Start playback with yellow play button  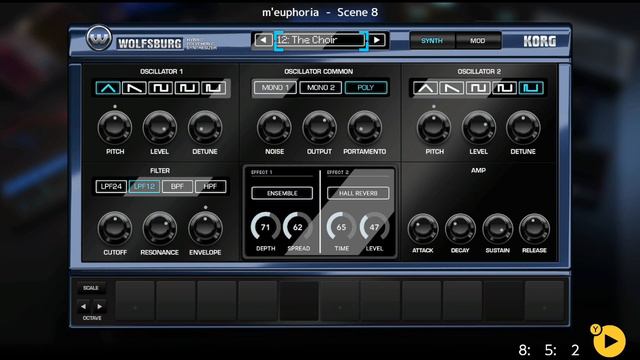tap(609, 341)
